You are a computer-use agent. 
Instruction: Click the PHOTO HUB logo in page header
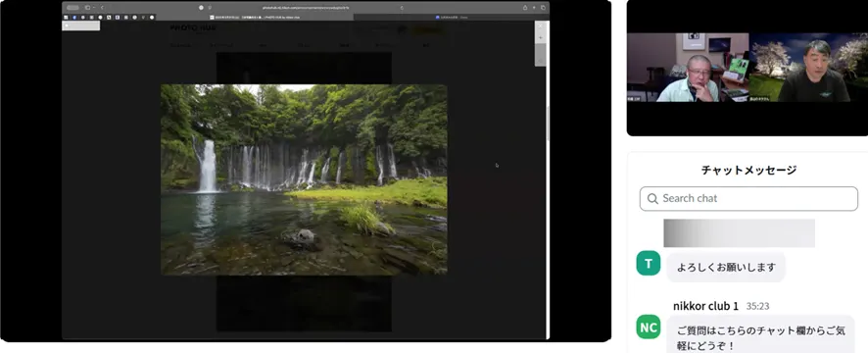pos(193,27)
